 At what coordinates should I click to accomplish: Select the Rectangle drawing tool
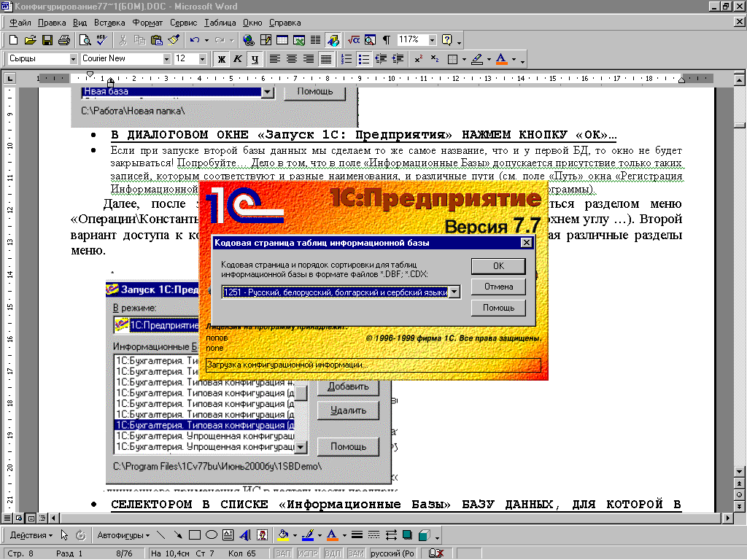pos(194,535)
